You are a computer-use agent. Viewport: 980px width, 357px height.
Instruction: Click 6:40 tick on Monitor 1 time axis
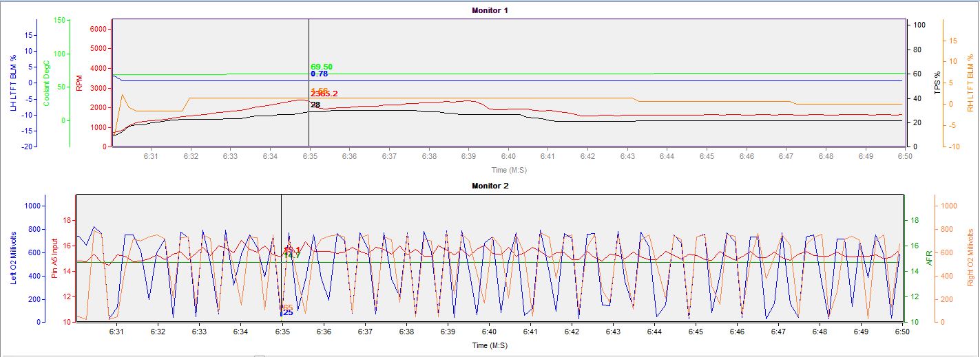pyautogui.click(x=508, y=157)
